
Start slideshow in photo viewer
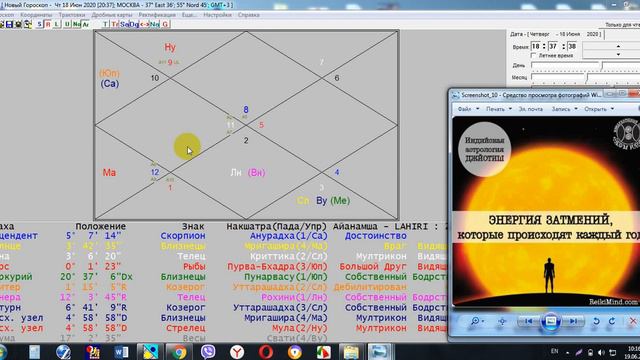pos(551,321)
